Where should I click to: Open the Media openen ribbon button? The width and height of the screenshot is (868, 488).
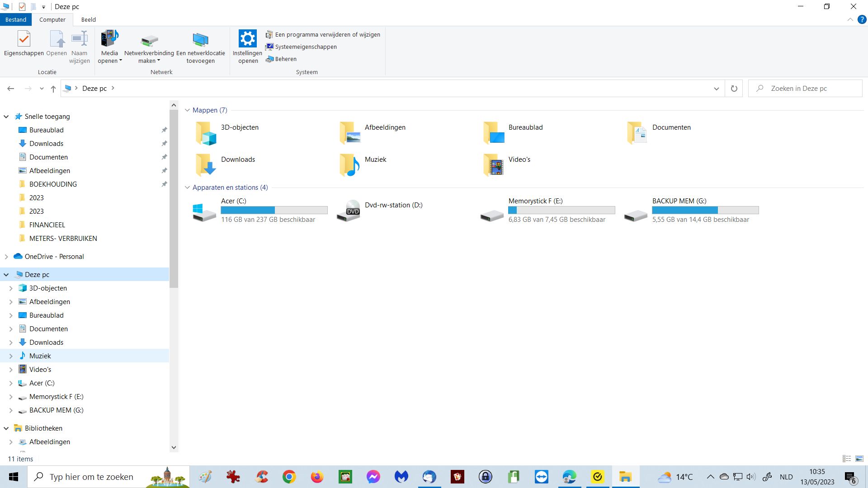click(x=109, y=39)
